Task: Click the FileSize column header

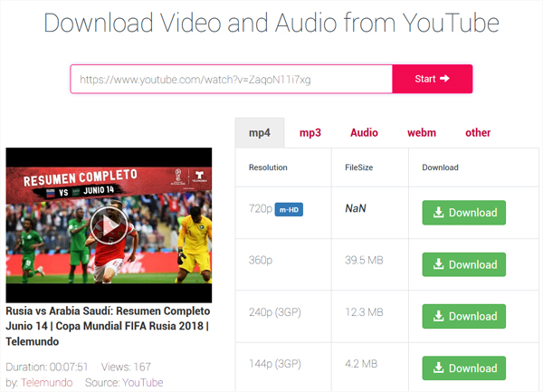Action: (x=358, y=167)
